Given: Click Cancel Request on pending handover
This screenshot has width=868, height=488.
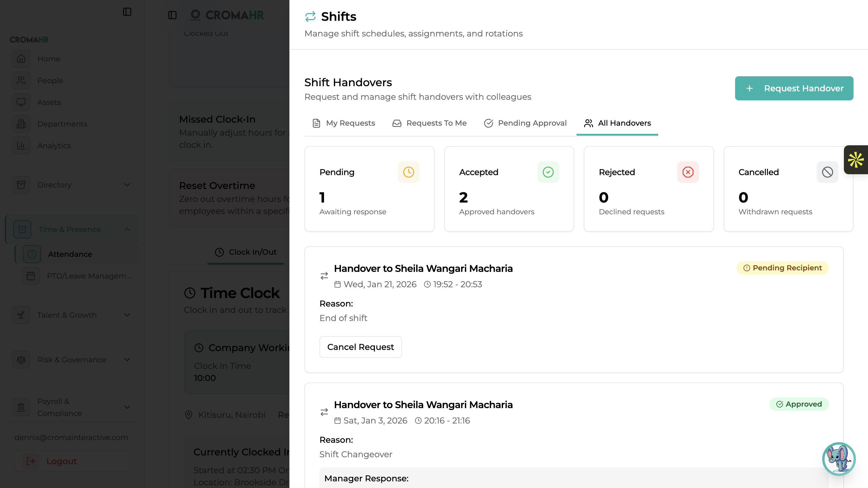Looking at the screenshot, I should [360, 347].
